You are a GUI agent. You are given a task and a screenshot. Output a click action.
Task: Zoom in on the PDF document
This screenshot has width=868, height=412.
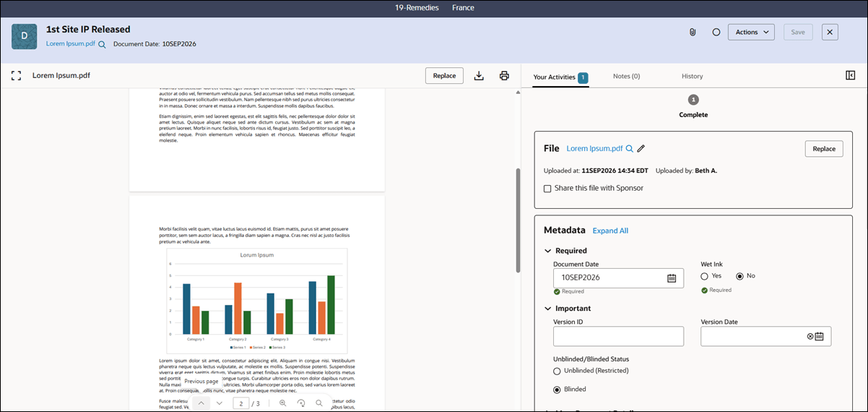pos(282,403)
